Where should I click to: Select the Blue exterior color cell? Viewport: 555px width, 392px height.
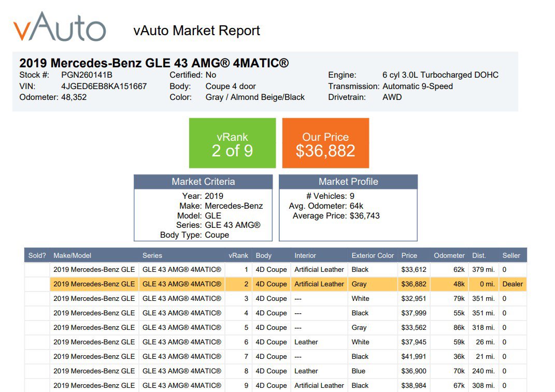pyautogui.click(x=358, y=371)
